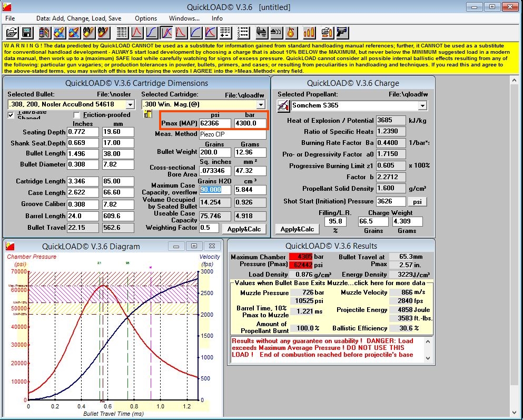Image resolution: width=523 pixels, height=420 pixels.
Task: Click the propellant edit icon beside Somchem S365
Action: pos(283,106)
